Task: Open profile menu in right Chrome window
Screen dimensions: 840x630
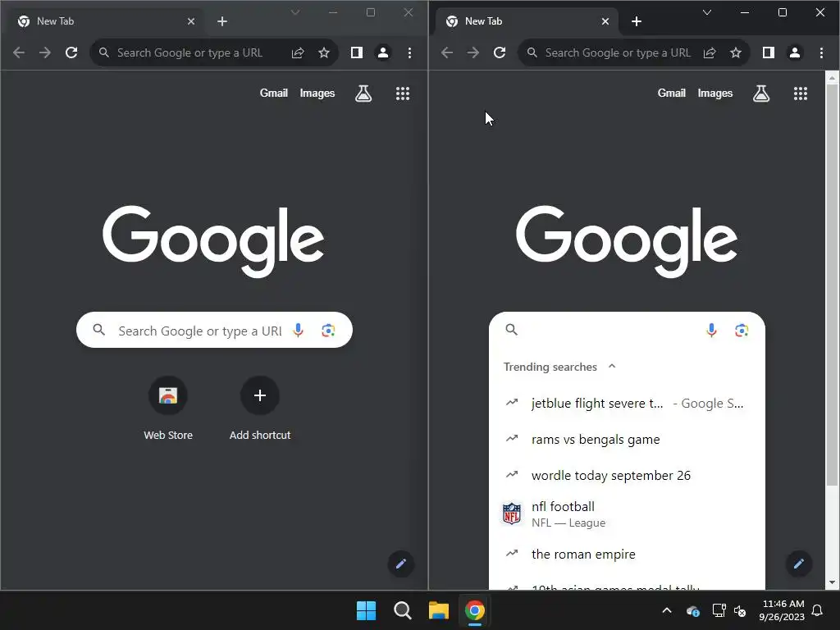Action: click(795, 52)
